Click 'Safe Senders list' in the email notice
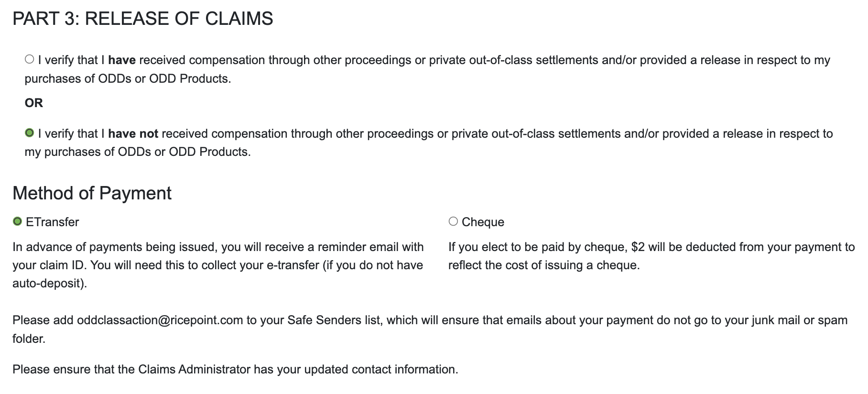 pyautogui.click(x=334, y=320)
